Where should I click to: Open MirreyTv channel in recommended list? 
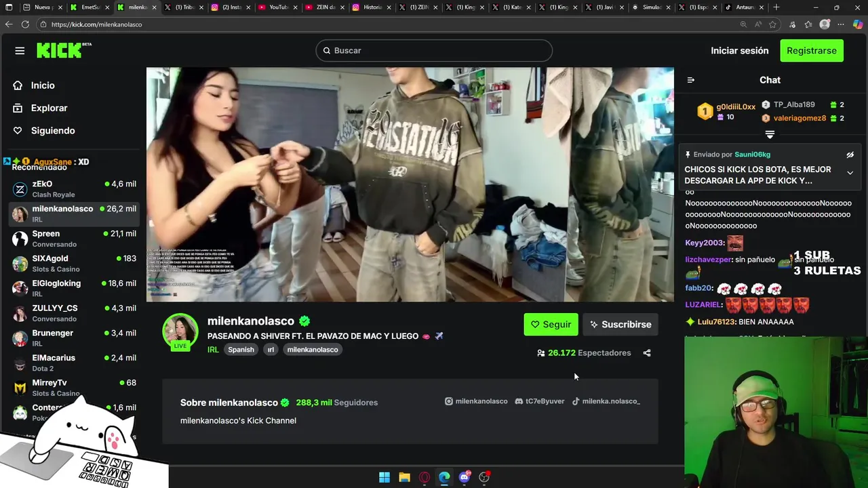click(x=75, y=388)
